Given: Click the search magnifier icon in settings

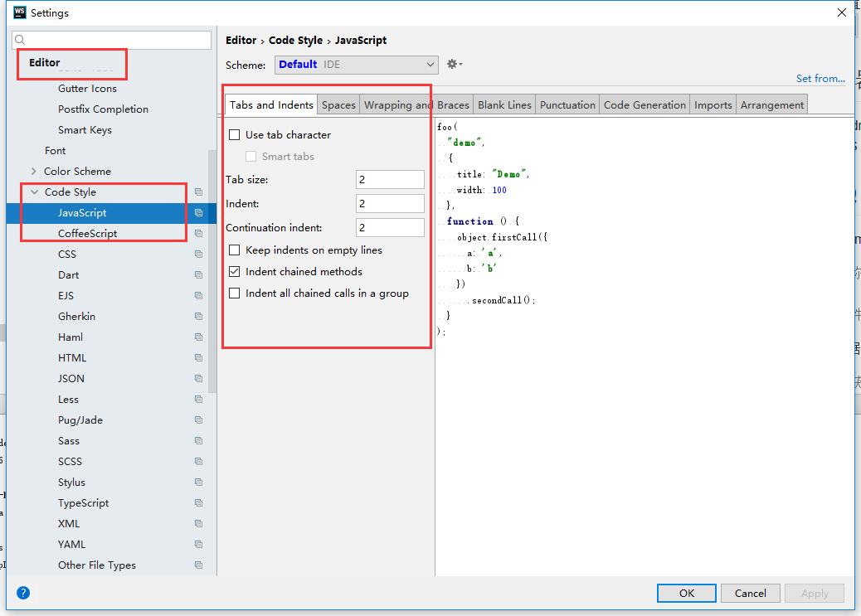Looking at the screenshot, I should (20, 40).
